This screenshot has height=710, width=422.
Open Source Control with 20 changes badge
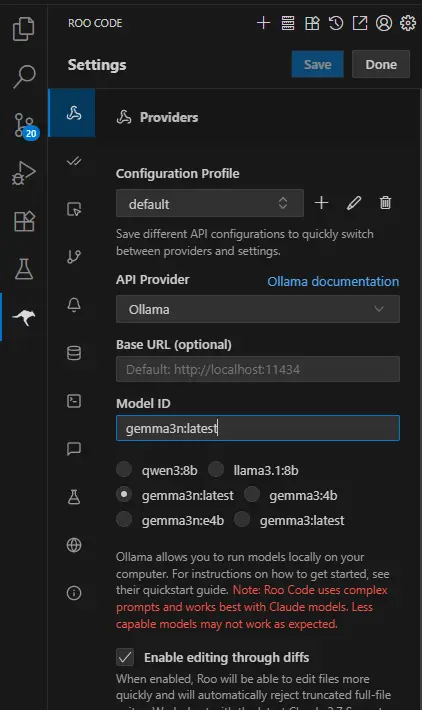point(25,126)
